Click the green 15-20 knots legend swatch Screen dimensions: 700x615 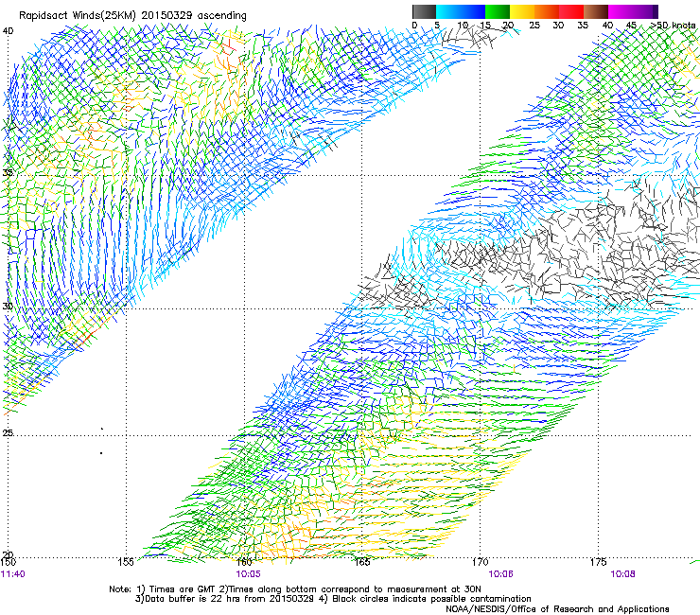tap(498, 11)
